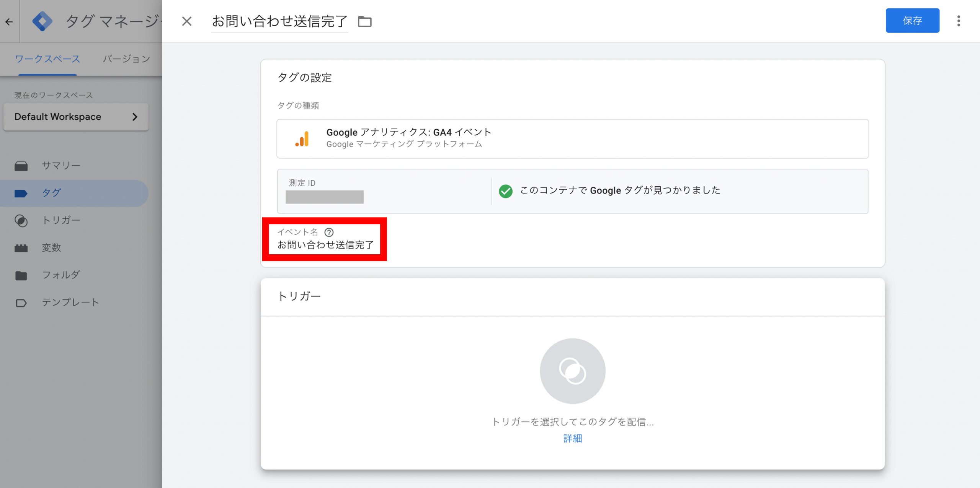Viewport: 980px width, 488px height.
Task: Click the large trigger circle placeholder icon
Action: pyautogui.click(x=572, y=371)
